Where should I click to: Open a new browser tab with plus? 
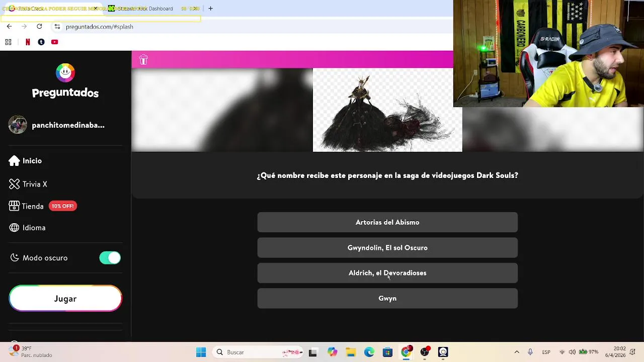point(210,9)
